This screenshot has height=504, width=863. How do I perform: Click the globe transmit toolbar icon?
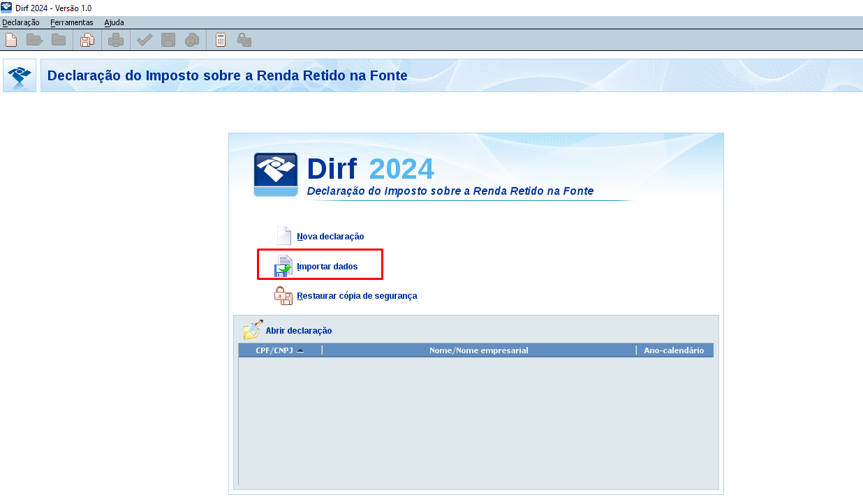tap(192, 40)
